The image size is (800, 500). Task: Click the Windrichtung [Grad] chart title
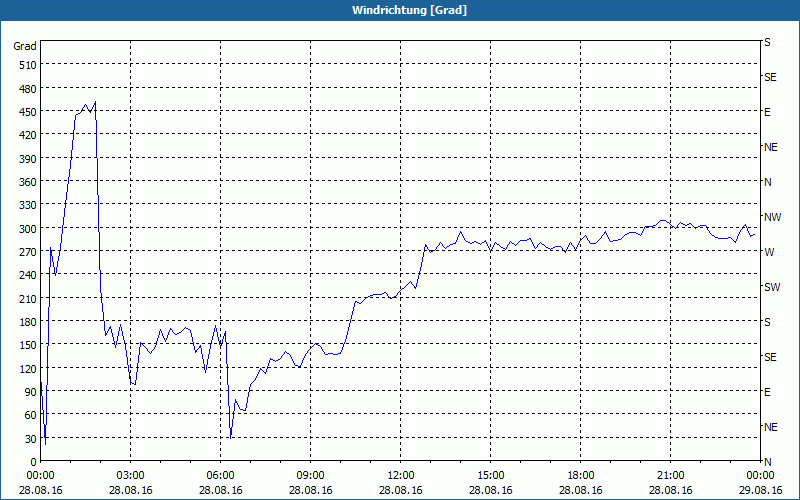(x=409, y=10)
